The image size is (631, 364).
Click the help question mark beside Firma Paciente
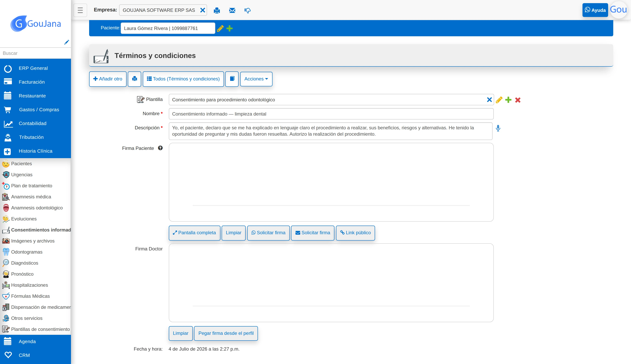pyautogui.click(x=160, y=148)
